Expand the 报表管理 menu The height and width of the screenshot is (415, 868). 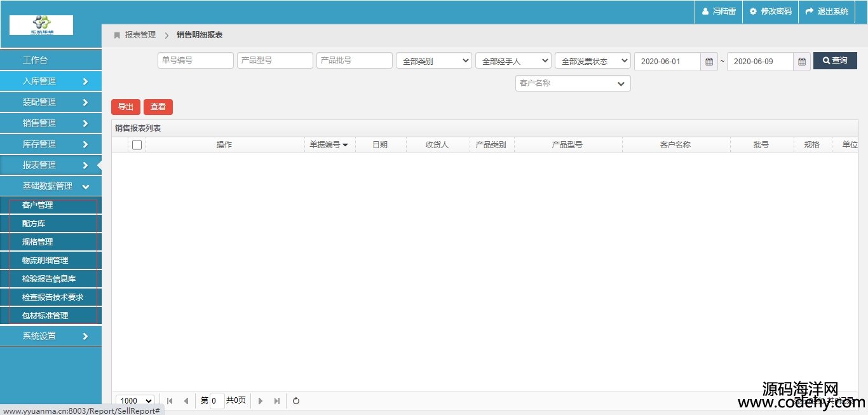click(51, 165)
